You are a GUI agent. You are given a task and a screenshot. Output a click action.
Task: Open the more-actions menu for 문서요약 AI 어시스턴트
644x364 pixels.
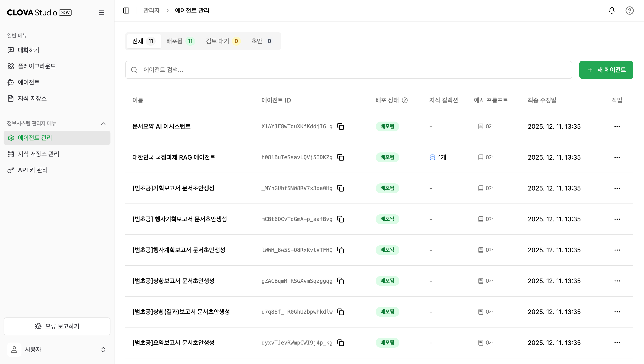[x=617, y=126]
